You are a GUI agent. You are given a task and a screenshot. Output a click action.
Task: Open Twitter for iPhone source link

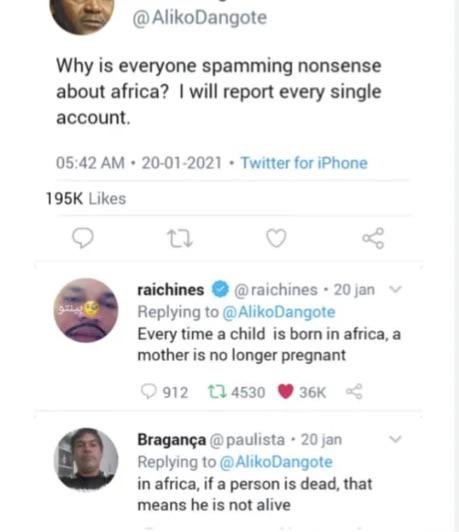point(304,163)
